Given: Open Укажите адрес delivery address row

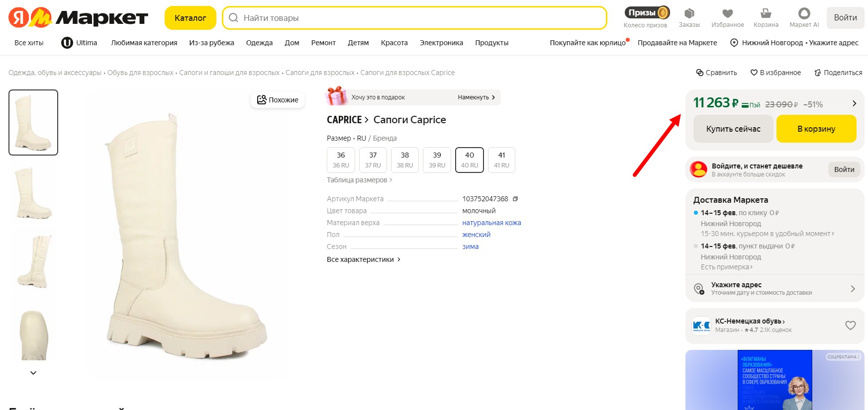Looking at the screenshot, I should [774, 288].
